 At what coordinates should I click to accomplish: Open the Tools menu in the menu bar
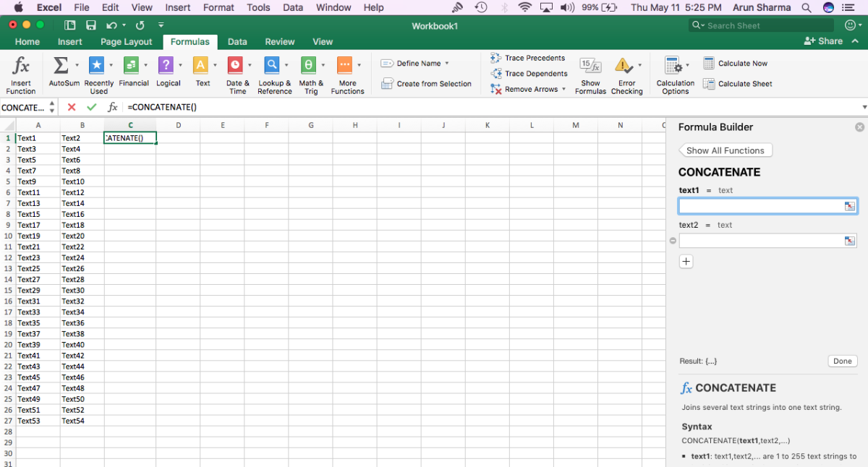258,7
